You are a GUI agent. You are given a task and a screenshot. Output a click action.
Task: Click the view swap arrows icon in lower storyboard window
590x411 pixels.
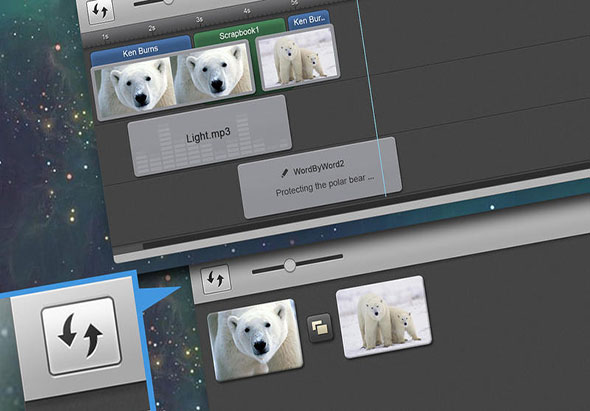[216, 279]
